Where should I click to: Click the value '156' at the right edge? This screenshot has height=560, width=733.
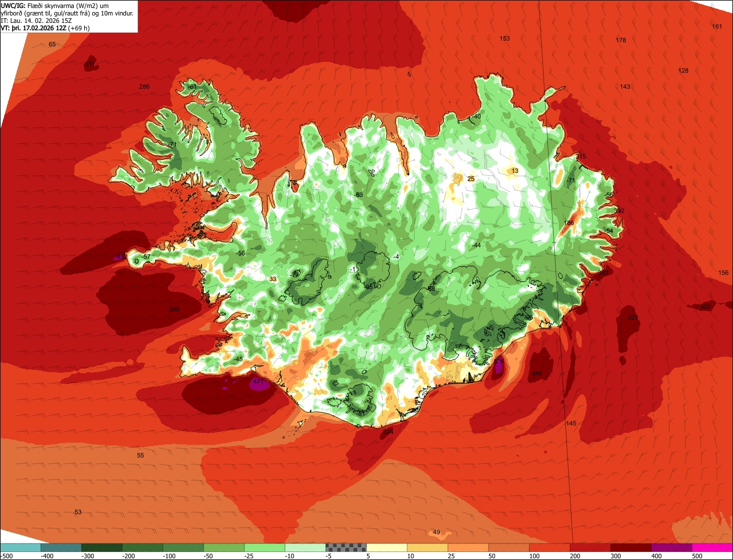[724, 273]
